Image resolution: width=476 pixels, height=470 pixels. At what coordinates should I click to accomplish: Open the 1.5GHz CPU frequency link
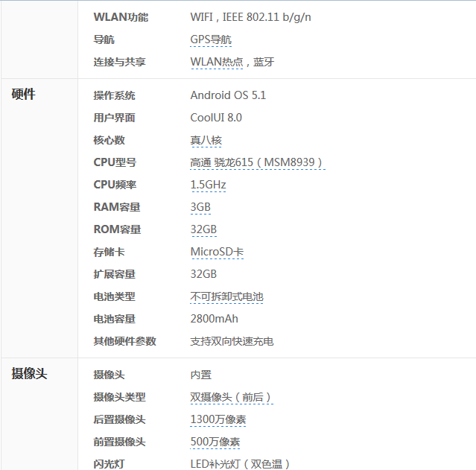pyautogui.click(x=208, y=185)
